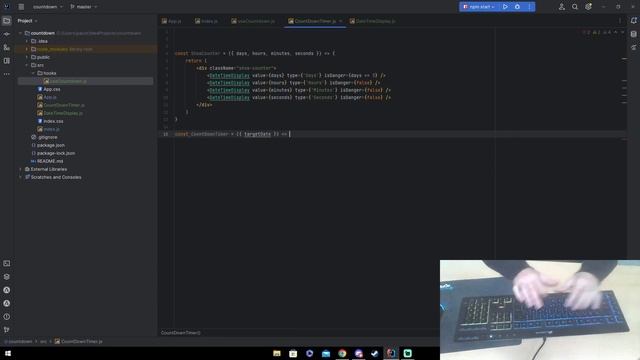Open the Services tool window
This screenshot has height=360, width=640.
(7, 277)
